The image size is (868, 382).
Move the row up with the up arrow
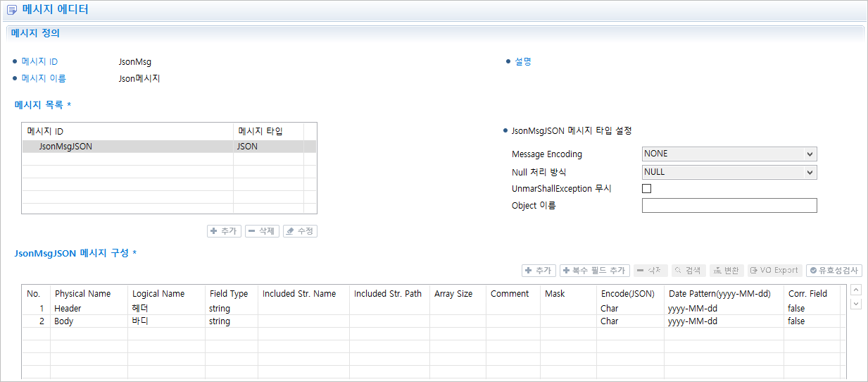[856, 290]
